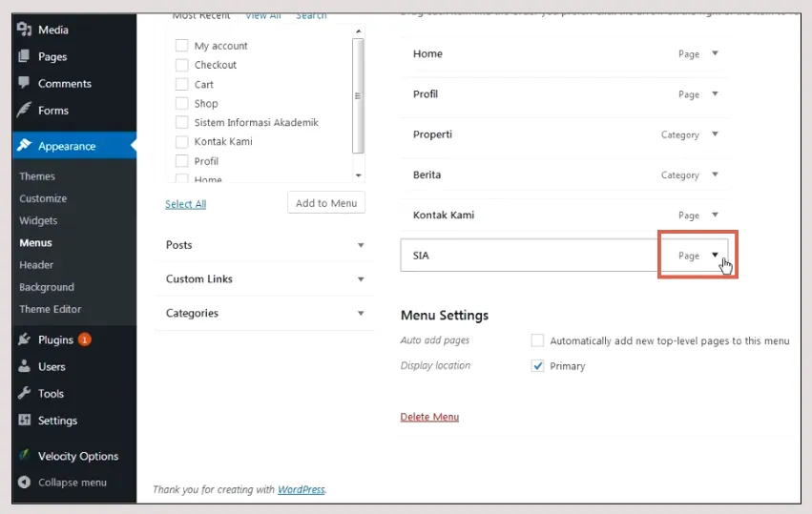Click the Media icon in sidebar
The image size is (812, 514).
coord(25,29)
